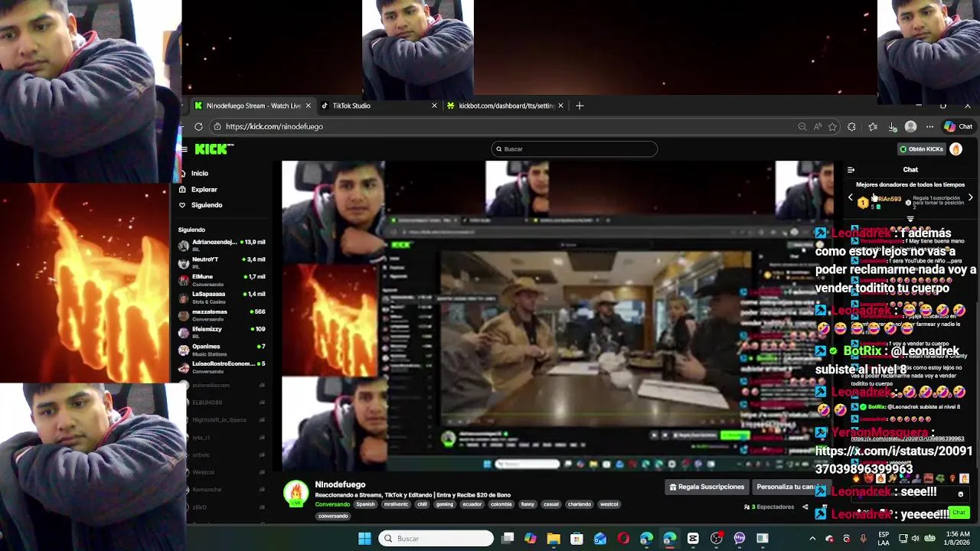Open LaSapaaaaa channel in sidebar
Image resolution: width=980 pixels, height=551 pixels.
pyautogui.click(x=222, y=297)
